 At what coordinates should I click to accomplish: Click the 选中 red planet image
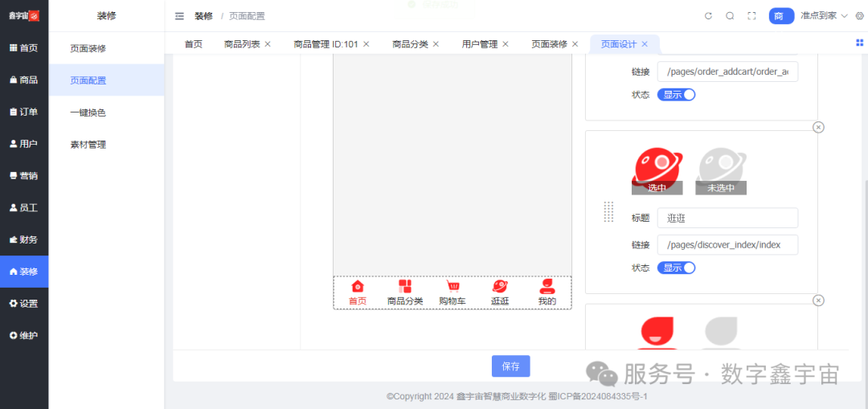coord(657,171)
